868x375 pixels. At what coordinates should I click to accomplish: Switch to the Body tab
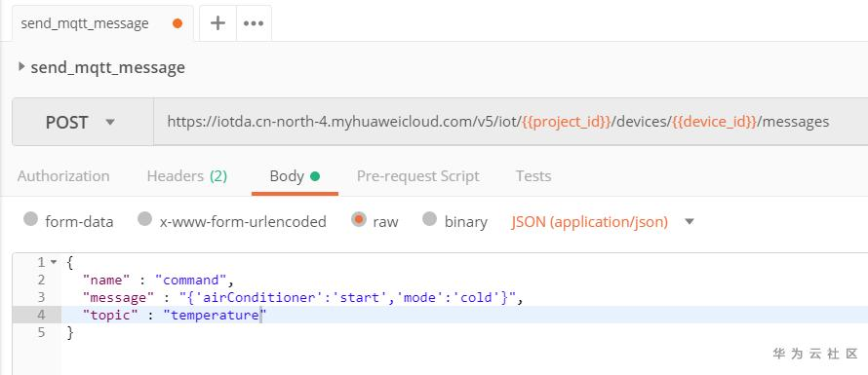point(295,176)
